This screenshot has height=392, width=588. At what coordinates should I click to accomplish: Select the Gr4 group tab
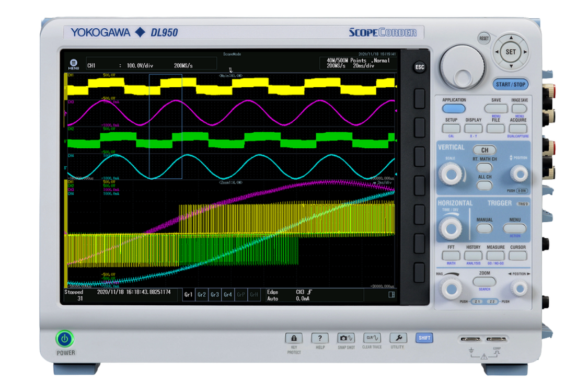point(227,294)
